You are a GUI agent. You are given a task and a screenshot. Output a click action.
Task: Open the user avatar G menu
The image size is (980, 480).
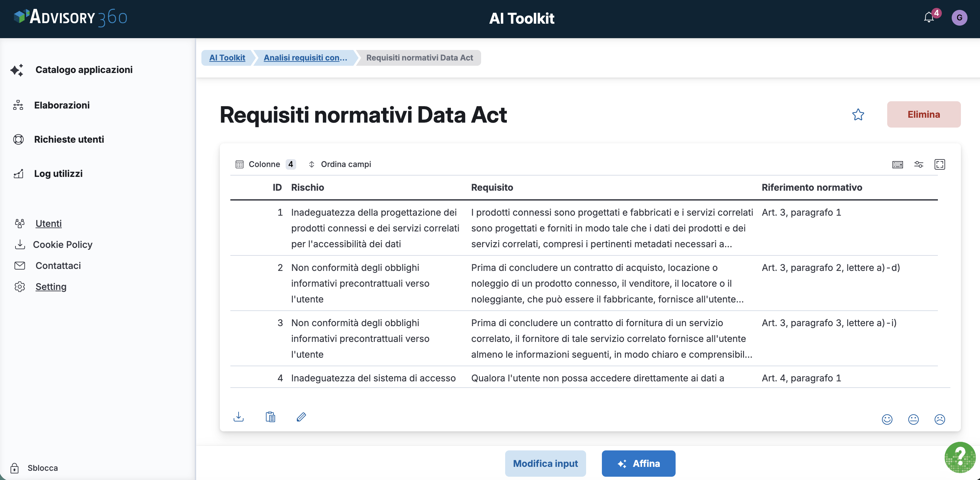(x=959, y=17)
